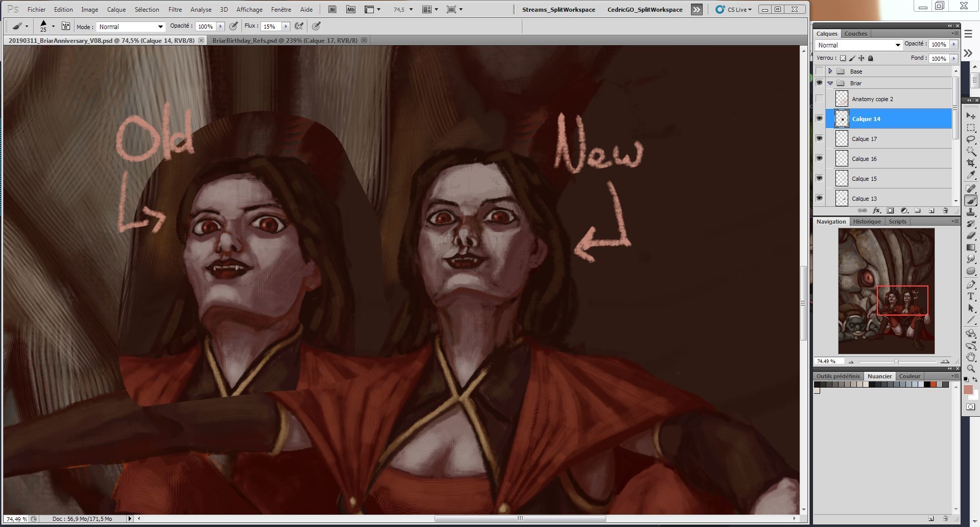Open the brush panel toggle icon
This screenshot has height=527, width=980.
tap(66, 26)
